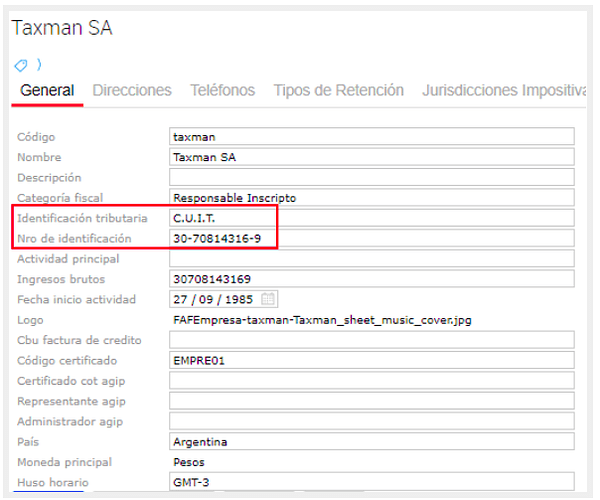Viewport: 600px width, 500px height.
Task: Click the empty Certificado cot agip field
Action: coord(372,381)
